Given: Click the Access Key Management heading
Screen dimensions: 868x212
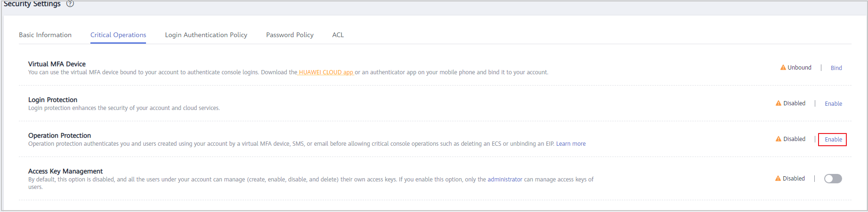Looking at the screenshot, I should pos(65,171).
